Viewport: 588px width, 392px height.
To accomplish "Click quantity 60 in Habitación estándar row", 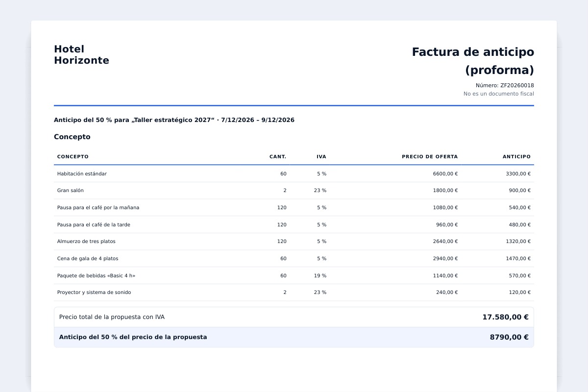I will pos(283,174).
